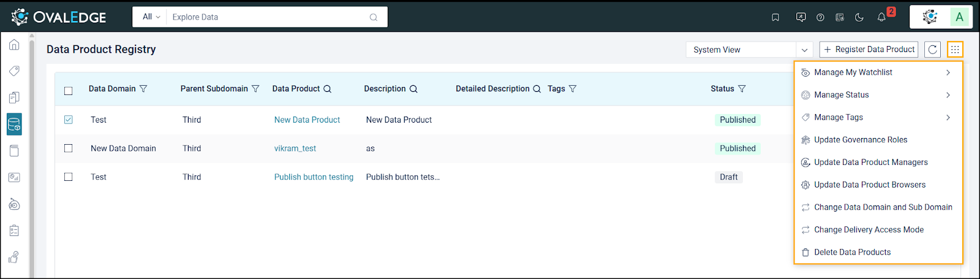This screenshot has height=279, width=980.
Task: Open the Publish button testing link
Action: pyautogui.click(x=314, y=177)
